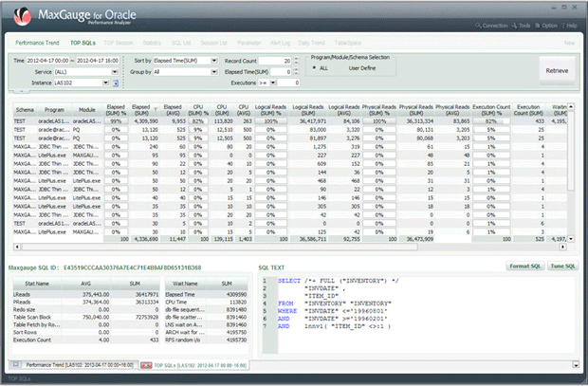Screen dimensions: 588x386
Task: Switch to the TOP SQLs tab
Action: coord(83,43)
